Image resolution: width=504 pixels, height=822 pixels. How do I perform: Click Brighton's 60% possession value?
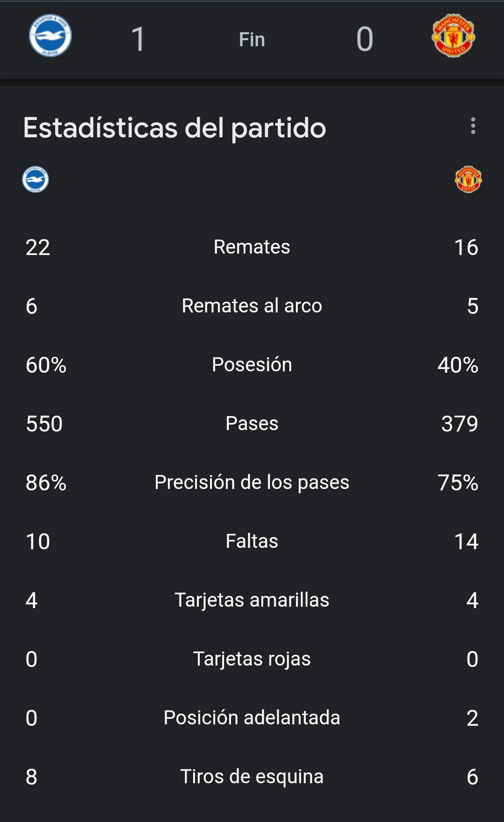[x=46, y=365]
